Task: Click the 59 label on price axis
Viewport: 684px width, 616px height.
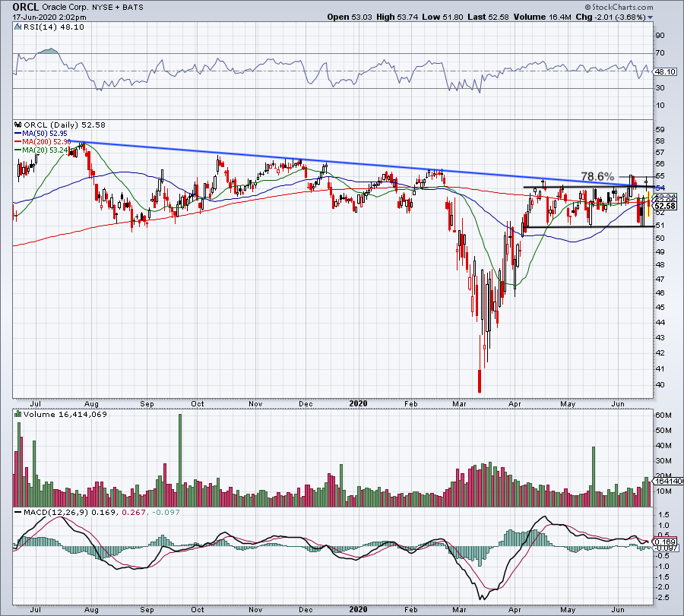Action: click(660, 129)
